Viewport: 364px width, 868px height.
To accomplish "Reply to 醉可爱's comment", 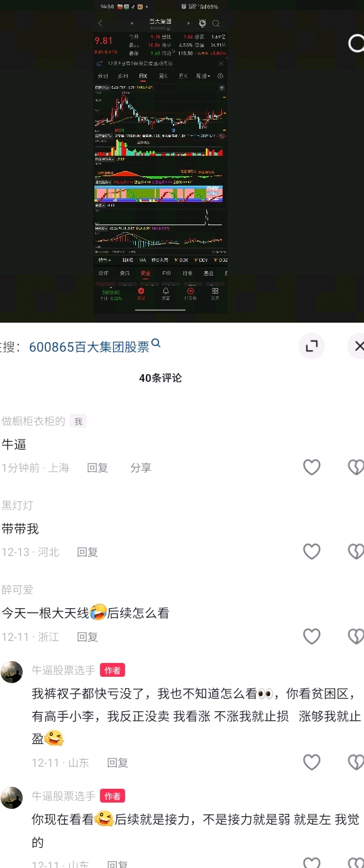I will [x=87, y=637].
